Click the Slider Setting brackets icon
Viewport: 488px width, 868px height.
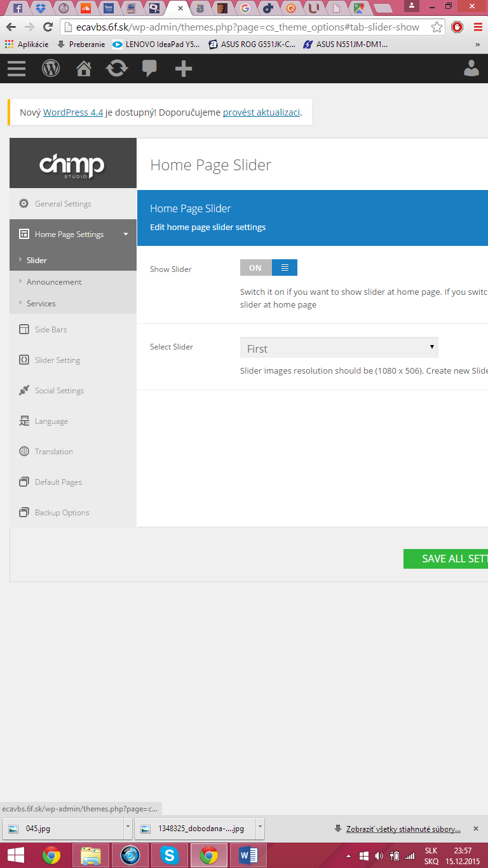pyautogui.click(x=24, y=360)
